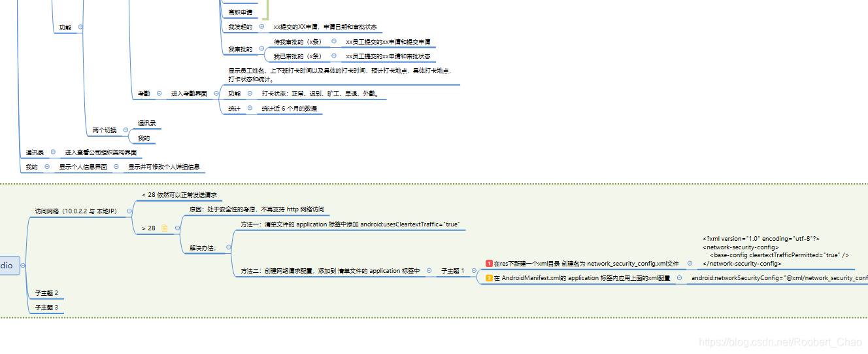Collapse the network_security_config.xml step node
Viewport: 868px width, 354px height.
(689, 263)
